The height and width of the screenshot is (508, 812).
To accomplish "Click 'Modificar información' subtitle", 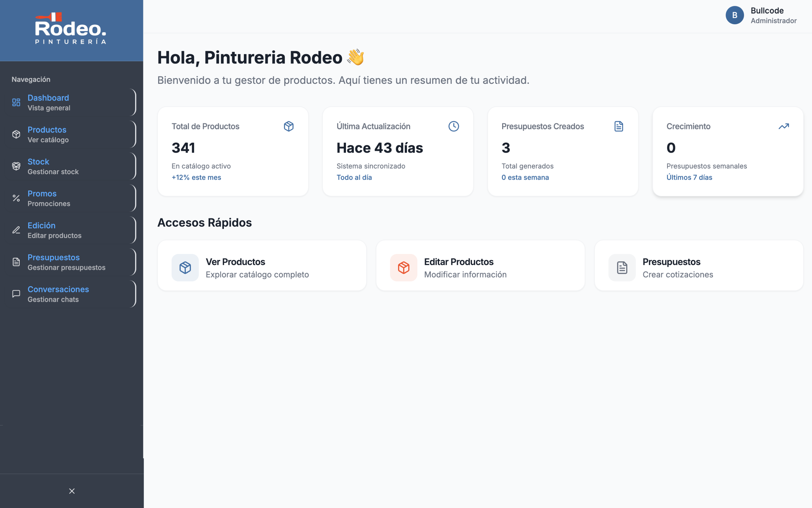I will click(465, 275).
